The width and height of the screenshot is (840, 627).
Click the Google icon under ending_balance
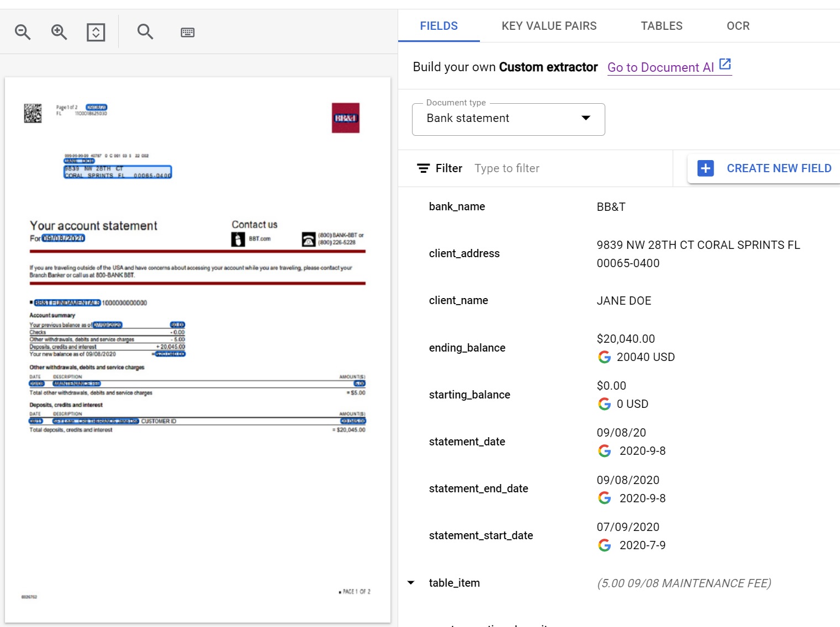[605, 357]
